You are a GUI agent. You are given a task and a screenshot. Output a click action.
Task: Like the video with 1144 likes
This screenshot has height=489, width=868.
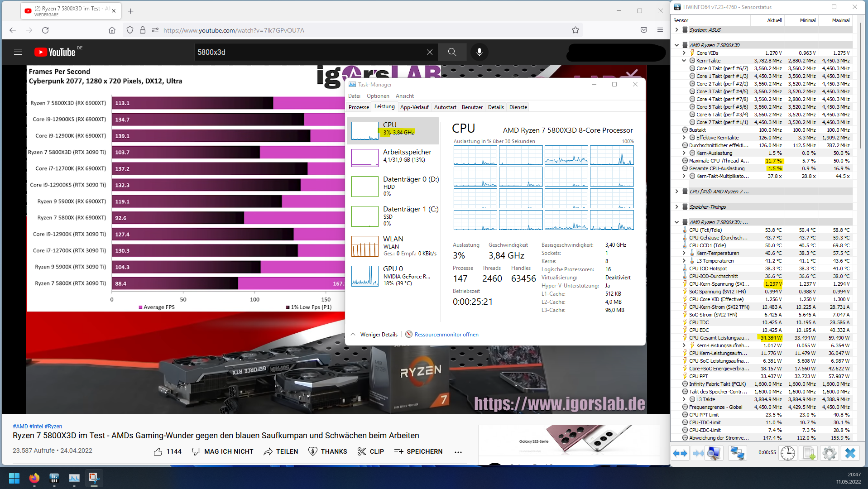[x=168, y=451]
